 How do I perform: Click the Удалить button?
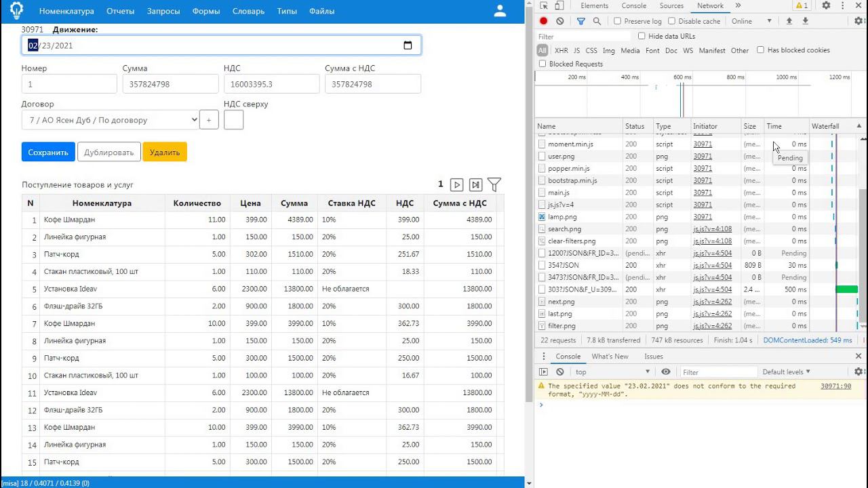(x=165, y=152)
